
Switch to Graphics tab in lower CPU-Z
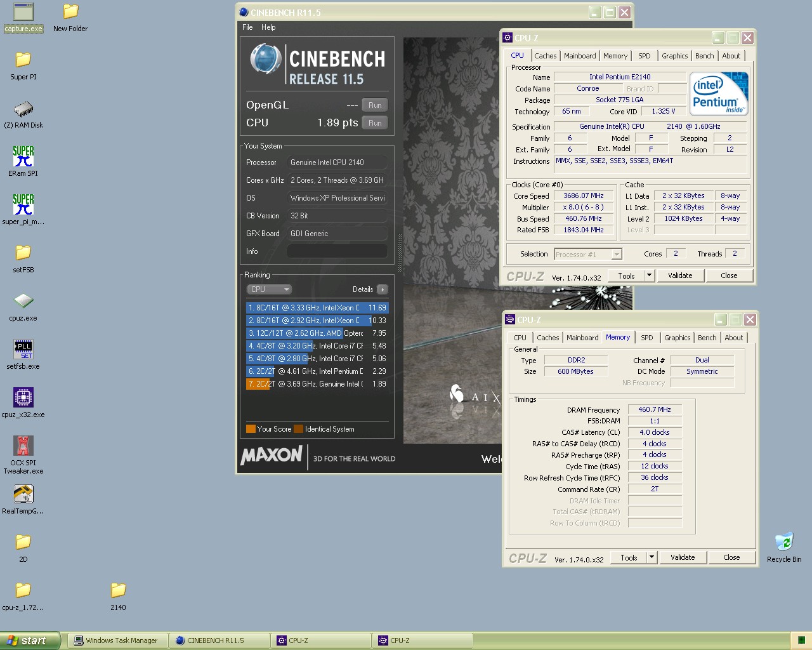tap(678, 338)
